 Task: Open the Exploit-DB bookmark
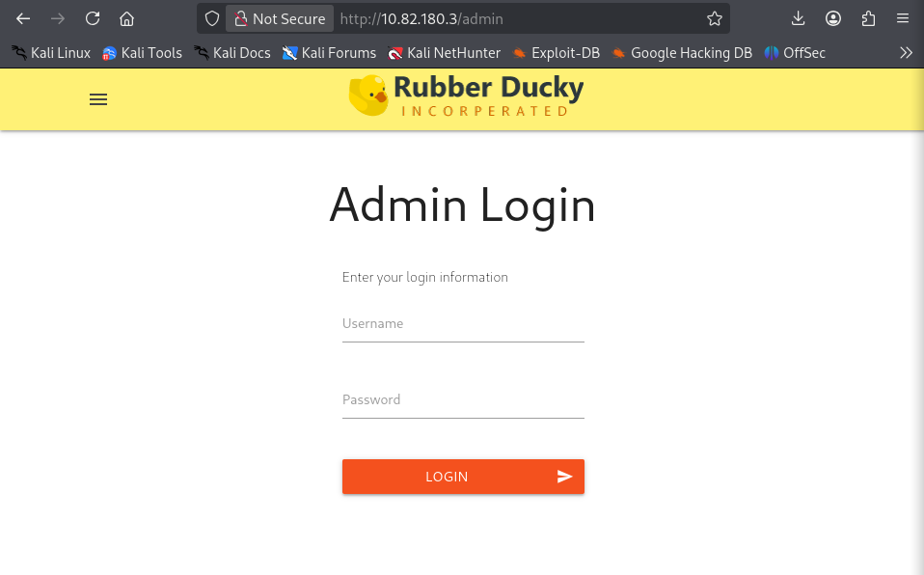[557, 53]
